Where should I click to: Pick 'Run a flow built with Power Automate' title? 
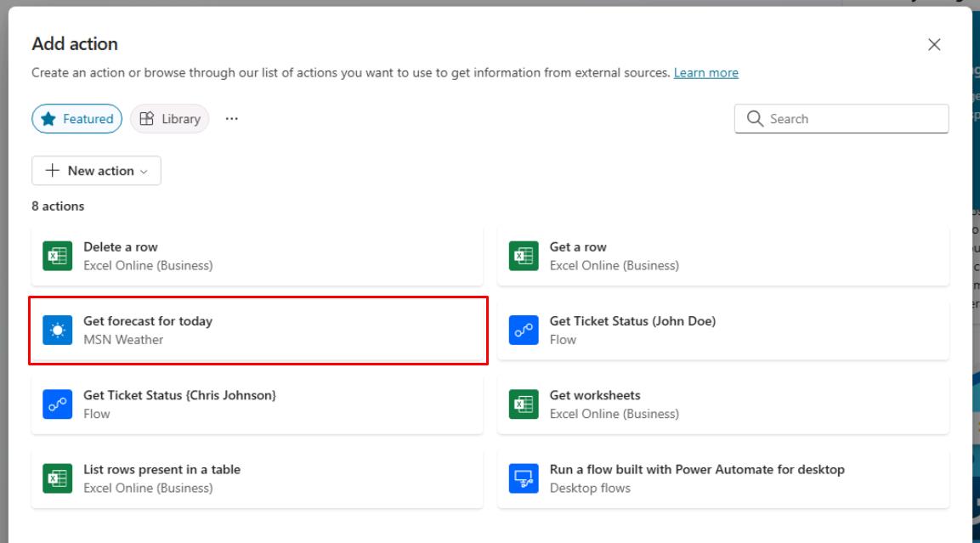click(x=697, y=469)
